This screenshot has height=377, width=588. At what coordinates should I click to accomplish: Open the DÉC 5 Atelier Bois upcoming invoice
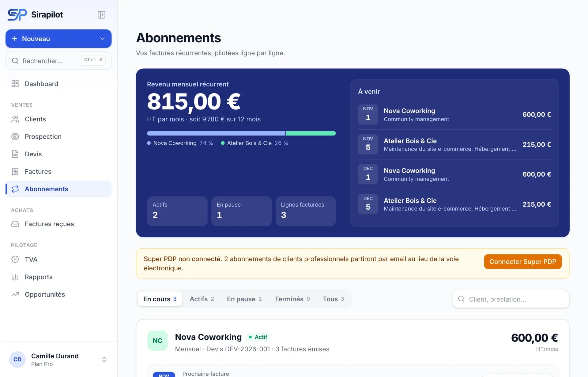454,204
